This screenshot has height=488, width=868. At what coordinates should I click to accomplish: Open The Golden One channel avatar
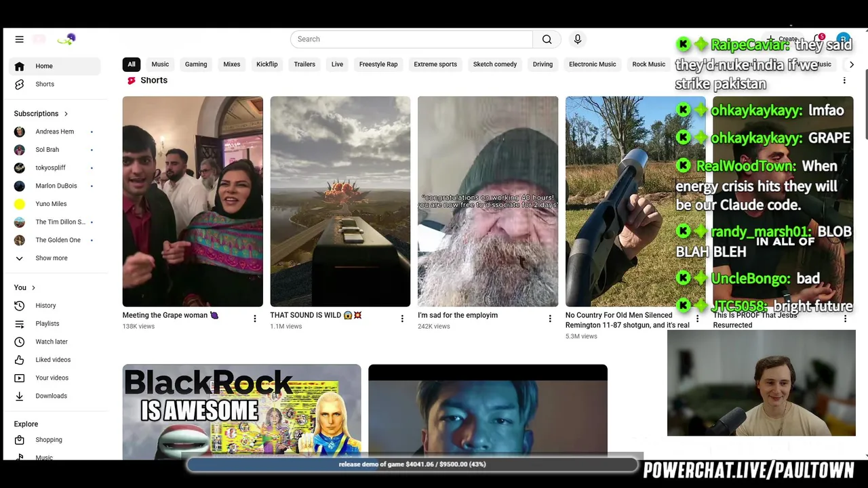tap(19, 240)
